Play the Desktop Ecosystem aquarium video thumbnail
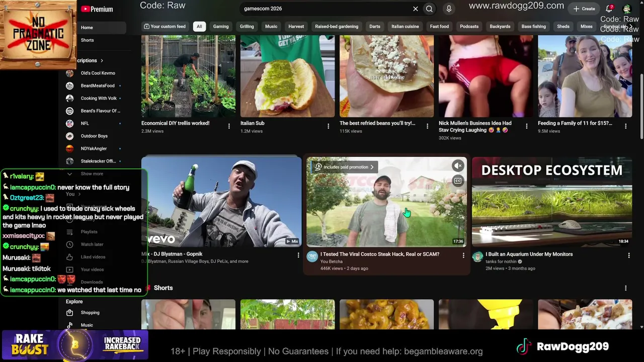This screenshot has width=644, height=362. tap(552, 202)
